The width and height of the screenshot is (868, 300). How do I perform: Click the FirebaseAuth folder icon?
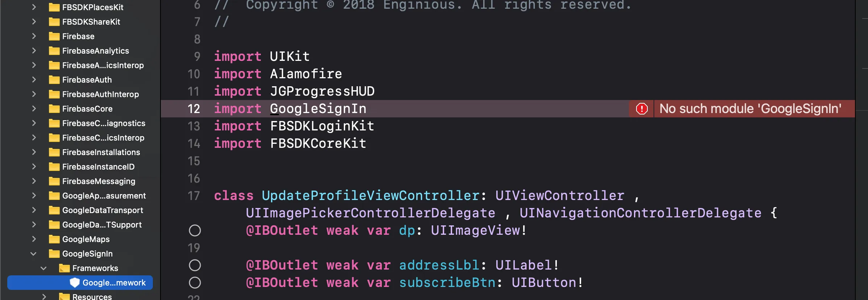coord(54,80)
